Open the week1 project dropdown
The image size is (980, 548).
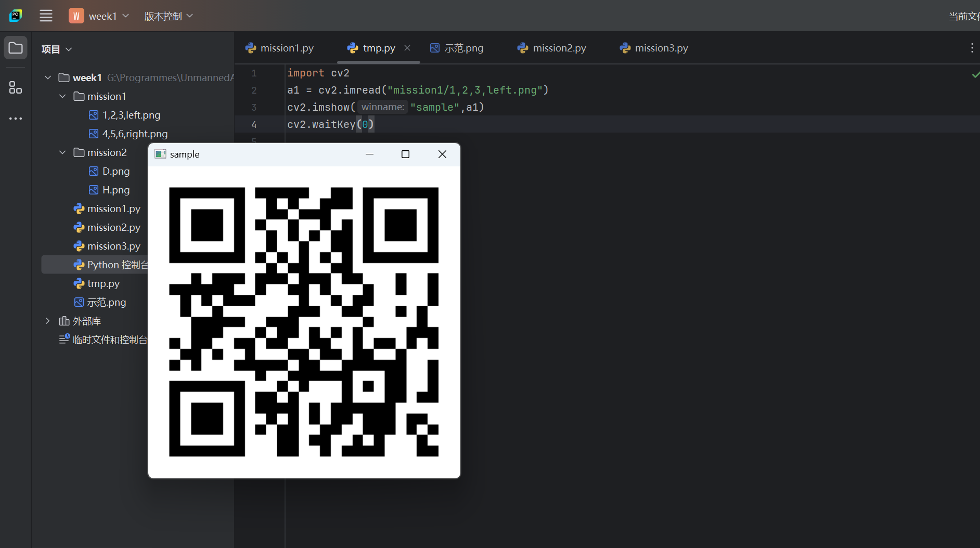(109, 16)
